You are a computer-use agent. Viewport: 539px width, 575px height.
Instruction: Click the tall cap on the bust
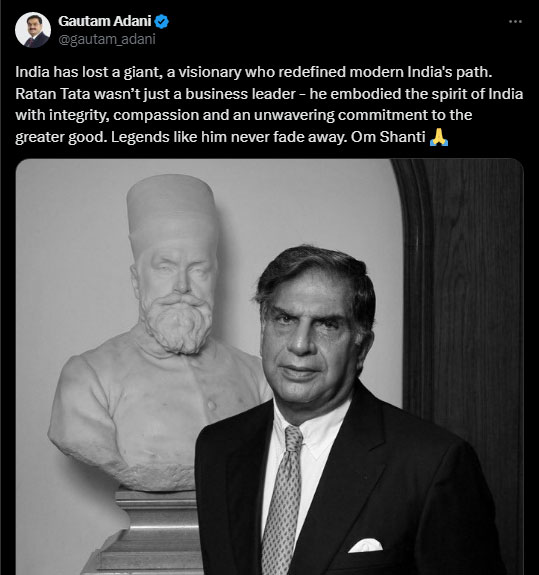[x=171, y=209]
